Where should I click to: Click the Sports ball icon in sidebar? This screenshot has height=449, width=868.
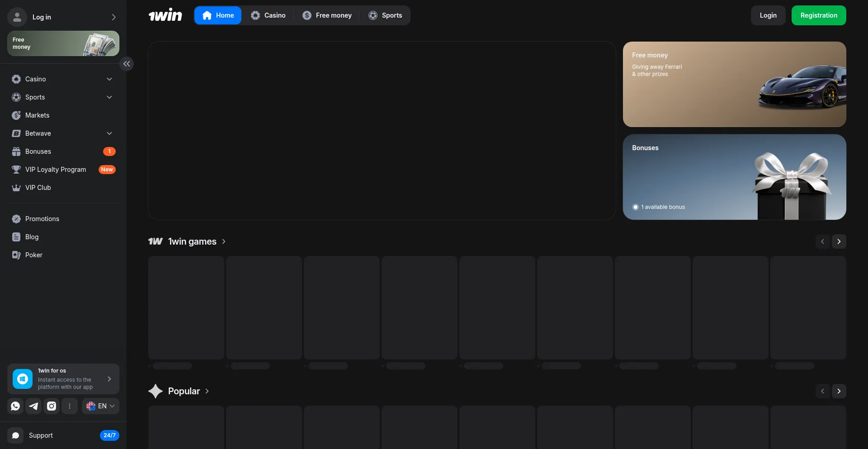[16, 97]
